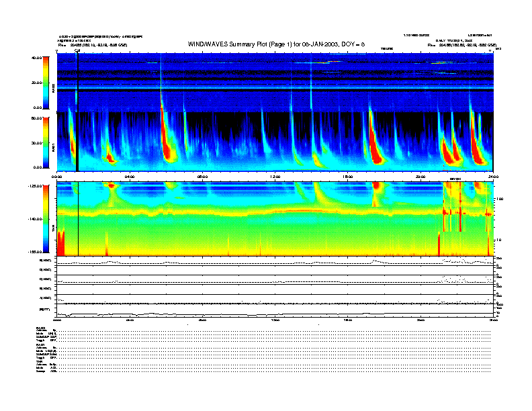Click the RAD2 color scale bar
Image resolution: width=532 pixels, height=411 pixels.
pos(46,83)
